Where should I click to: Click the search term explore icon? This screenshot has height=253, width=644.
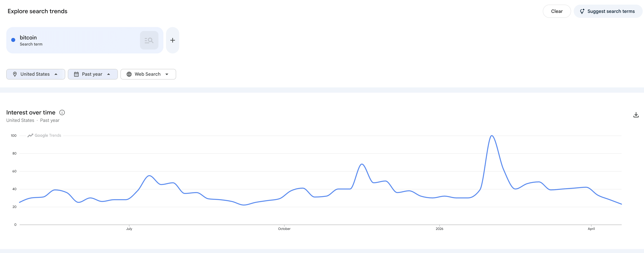coord(149,40)
